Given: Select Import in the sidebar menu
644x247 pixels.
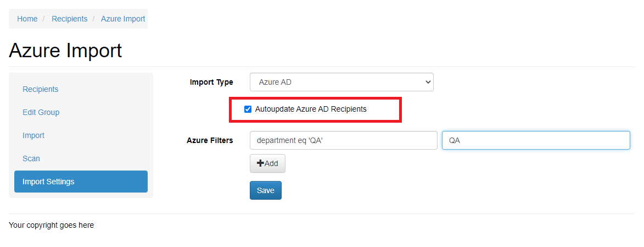Looking at the screenshot, I should tap(33, 135).
